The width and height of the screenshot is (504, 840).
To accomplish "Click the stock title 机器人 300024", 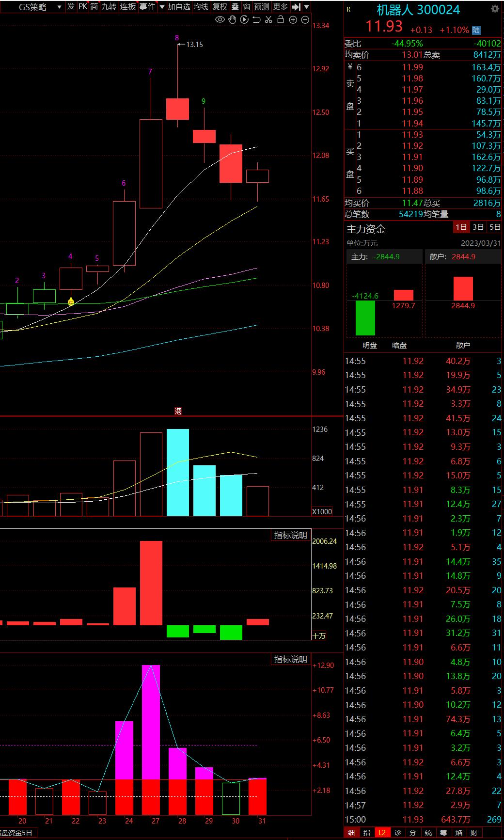I will click(418, 10).
